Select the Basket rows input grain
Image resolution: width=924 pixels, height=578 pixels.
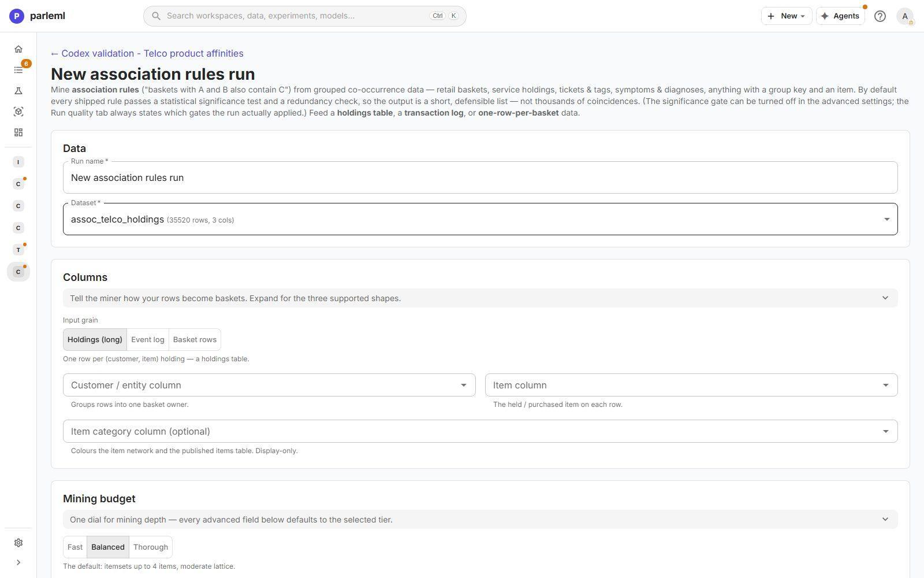point(195,340)
